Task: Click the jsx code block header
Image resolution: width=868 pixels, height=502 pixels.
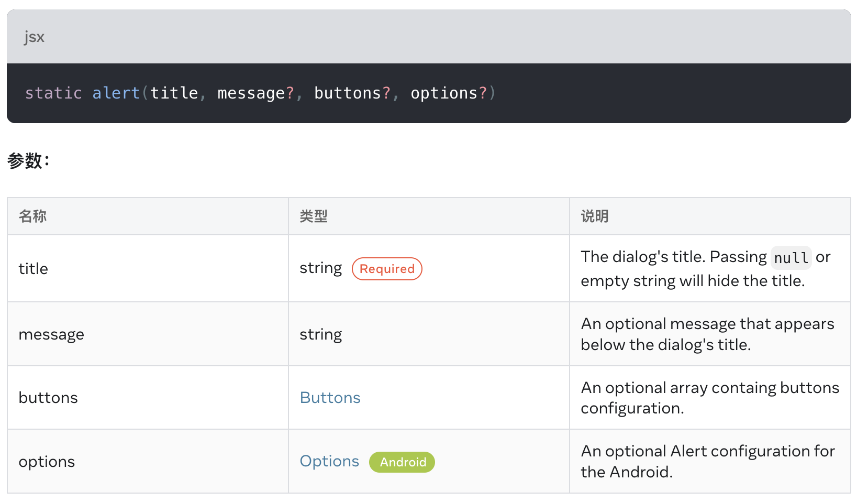Action: tap(34, 37)
